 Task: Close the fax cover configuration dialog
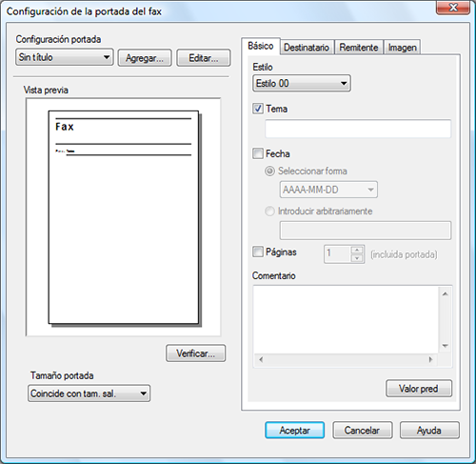click(x=453, y=8)
